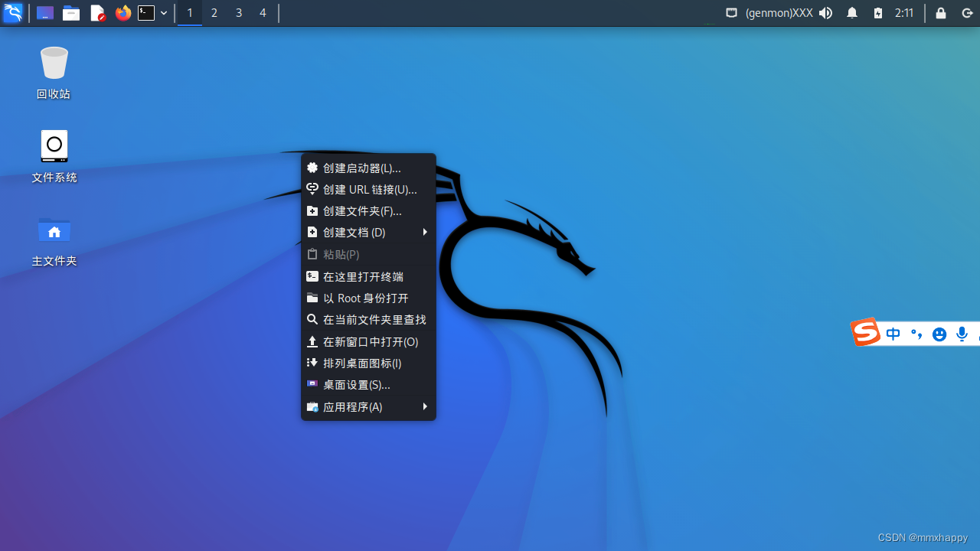The height and width of the screenshot is (551, 980).
Task: Click the disabled 粘贴(P) menu entry
Action: click(368, 254)
